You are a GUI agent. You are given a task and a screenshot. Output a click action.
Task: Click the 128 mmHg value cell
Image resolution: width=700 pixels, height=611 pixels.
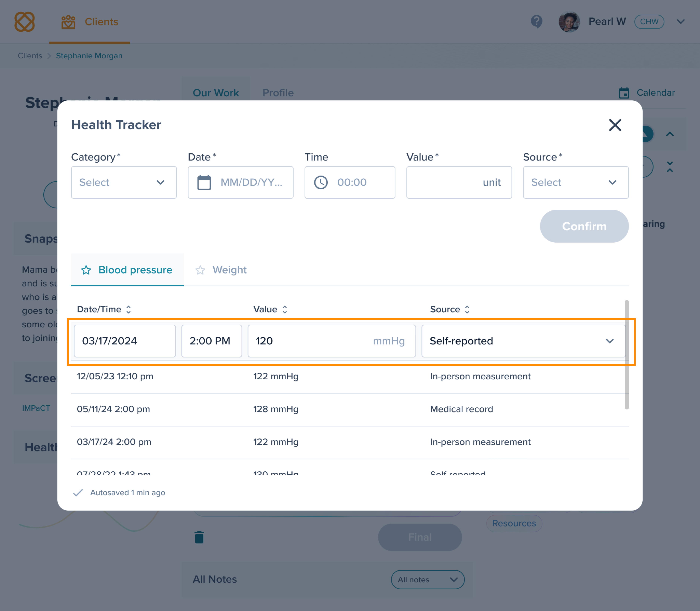(x=276, y=409)
